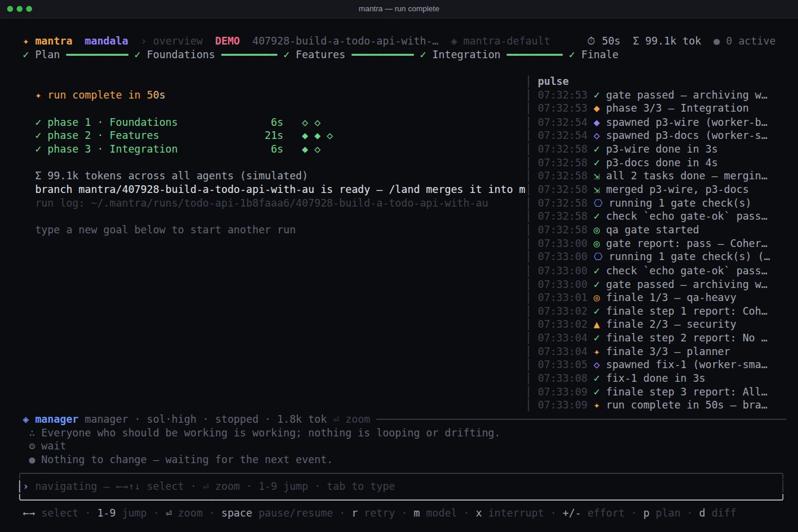This screenshot has height=532, width=798.
Task: Select the Integration stage in progress bar
Action: pyautogui.click(x=460, y=55)
